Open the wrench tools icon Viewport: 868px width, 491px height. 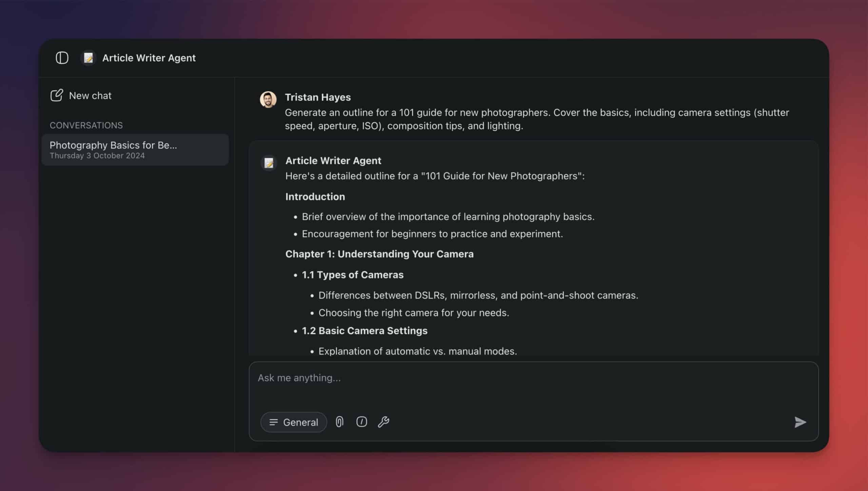coord(383,422)
